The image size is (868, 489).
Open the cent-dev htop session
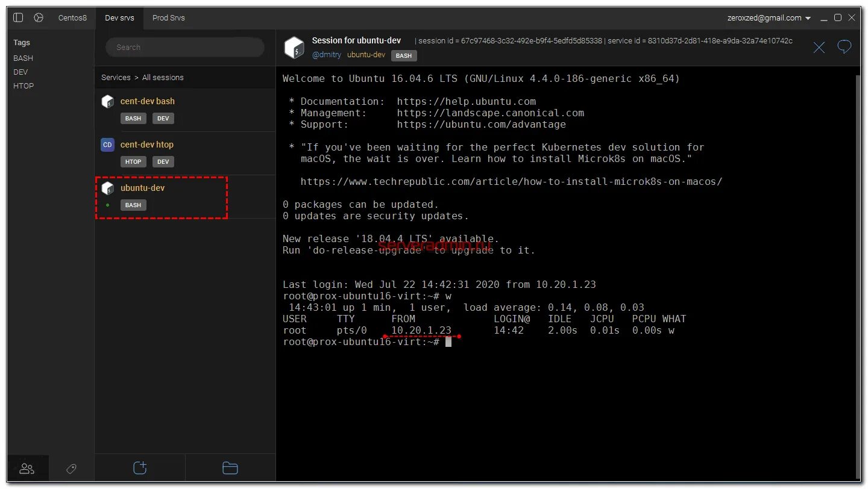pyautogui.click(x=185, y=154)
